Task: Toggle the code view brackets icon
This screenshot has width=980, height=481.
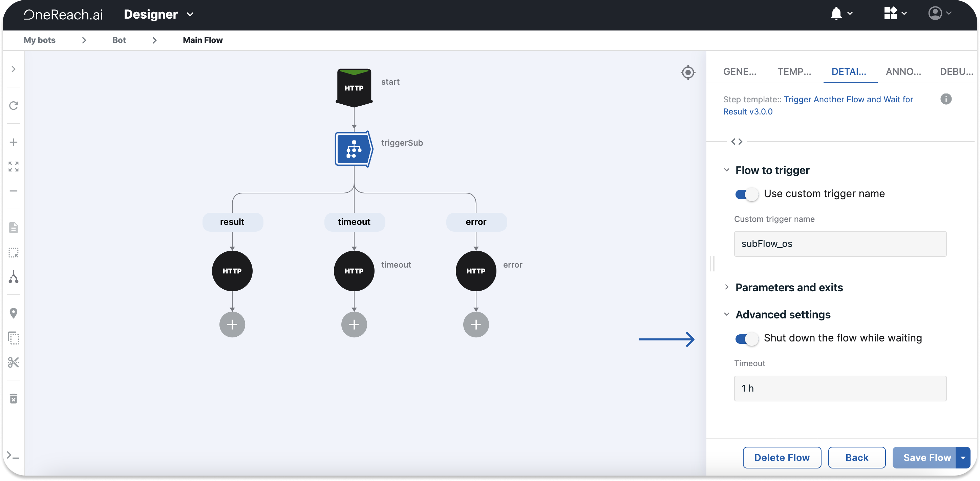Action: point(737,142)
